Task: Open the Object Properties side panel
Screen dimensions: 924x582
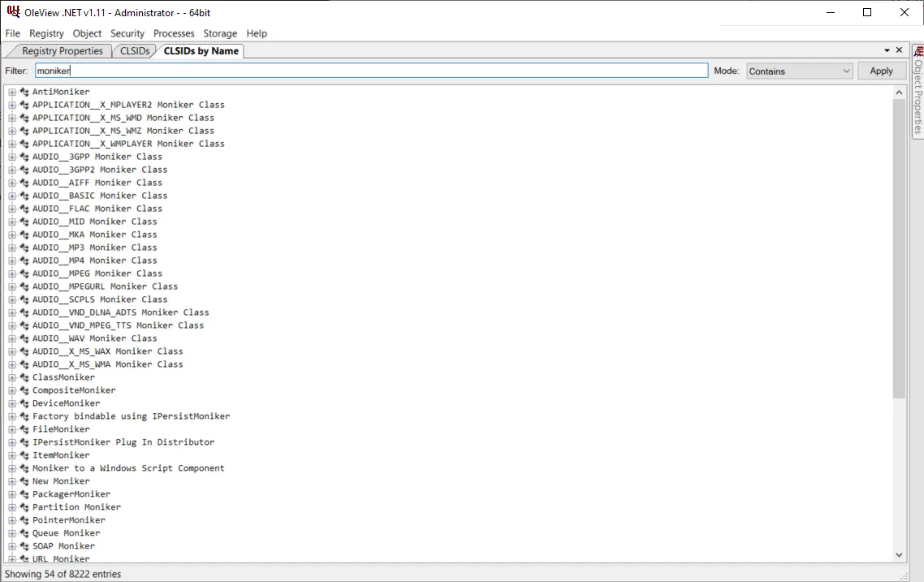Action: [918, 91]
